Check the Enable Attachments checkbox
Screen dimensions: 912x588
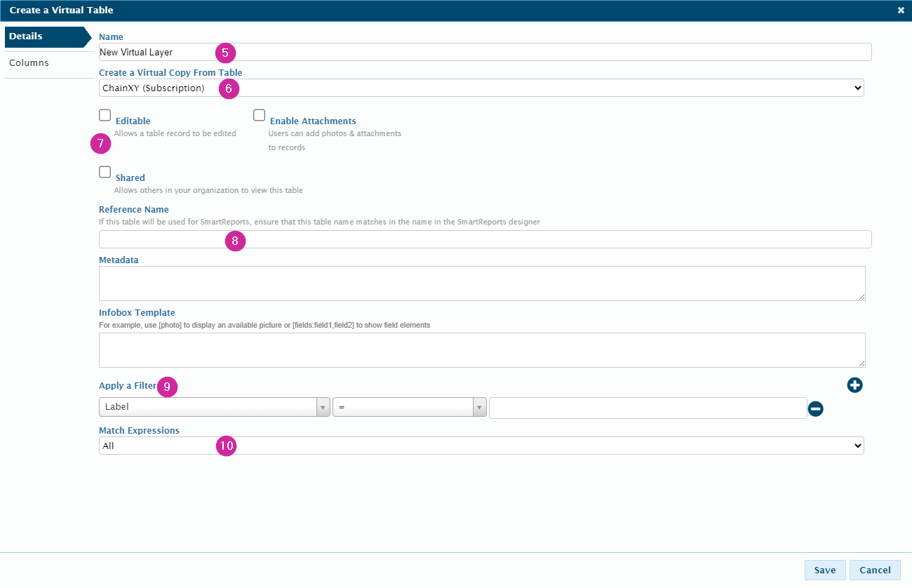pyautogui.click(x=260, y=115)
